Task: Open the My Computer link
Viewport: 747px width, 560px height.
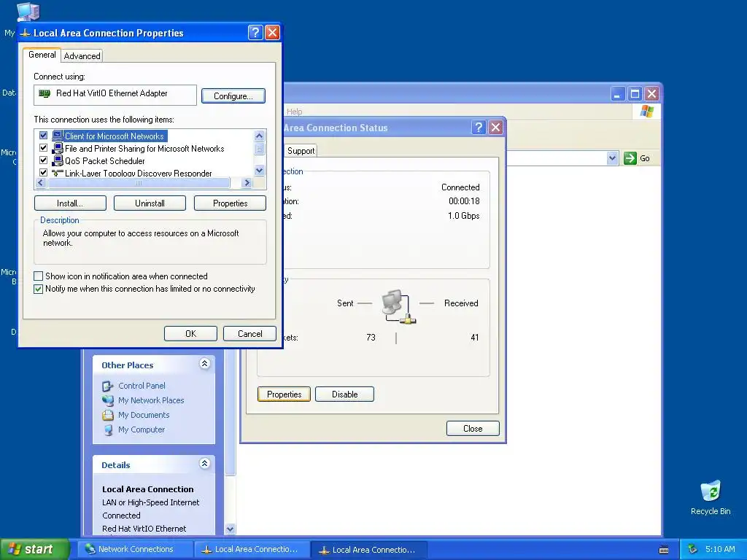Action: (142, 429)
